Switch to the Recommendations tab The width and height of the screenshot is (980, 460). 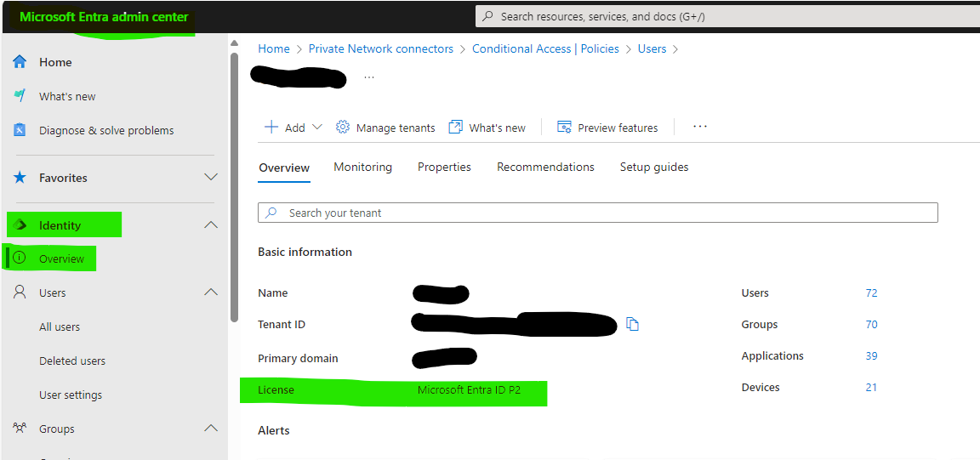545,167
